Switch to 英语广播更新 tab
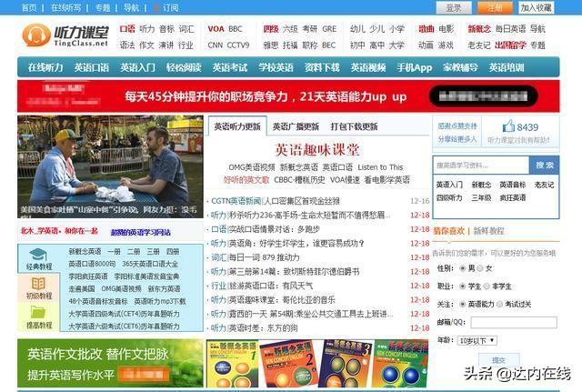The width and height of the screenshot is (582, 392). coord(296,126)
